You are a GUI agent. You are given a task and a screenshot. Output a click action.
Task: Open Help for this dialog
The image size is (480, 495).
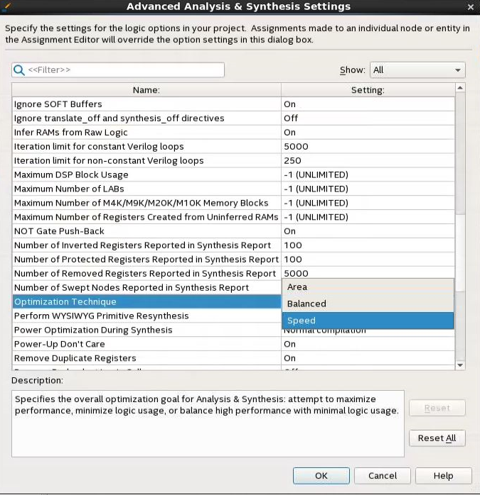pos(443,476)
